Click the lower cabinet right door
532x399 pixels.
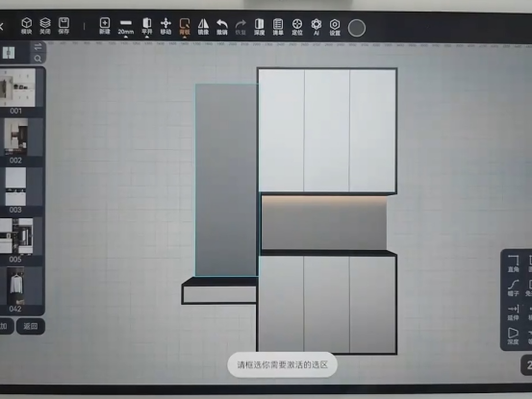[x=372, y=305]
